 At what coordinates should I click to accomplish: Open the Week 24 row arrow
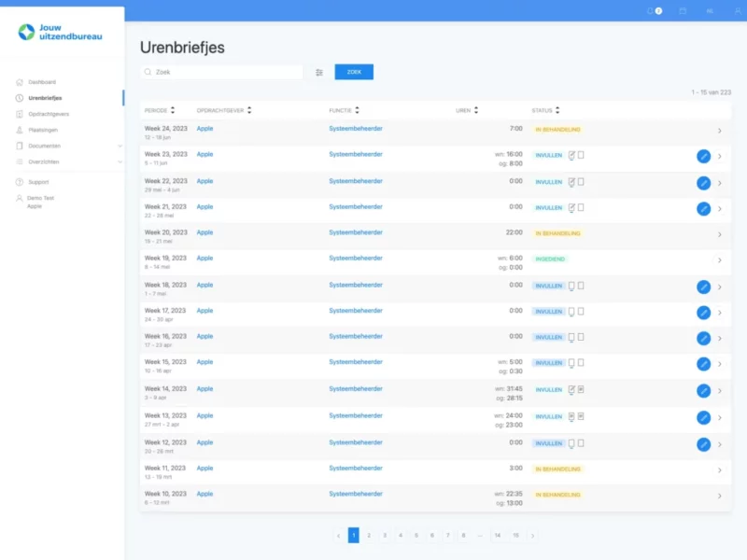[x=719, y=131]
